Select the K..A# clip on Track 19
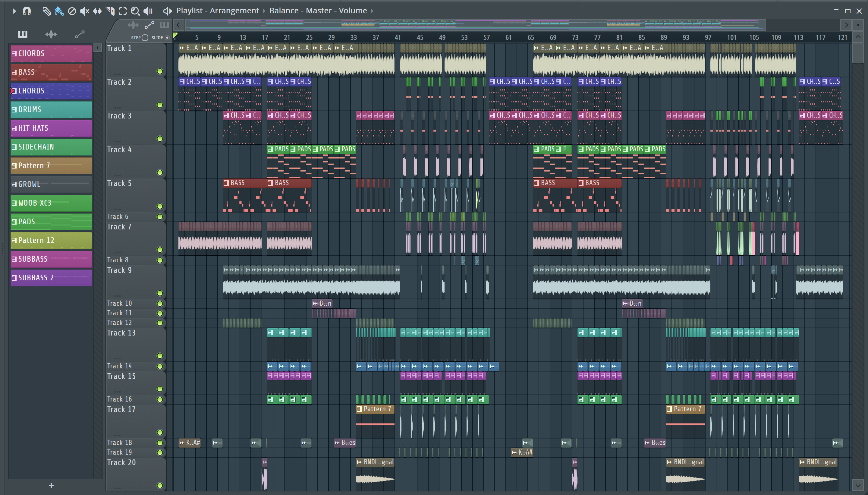The image size is (868, 495). tap(522, 452)
